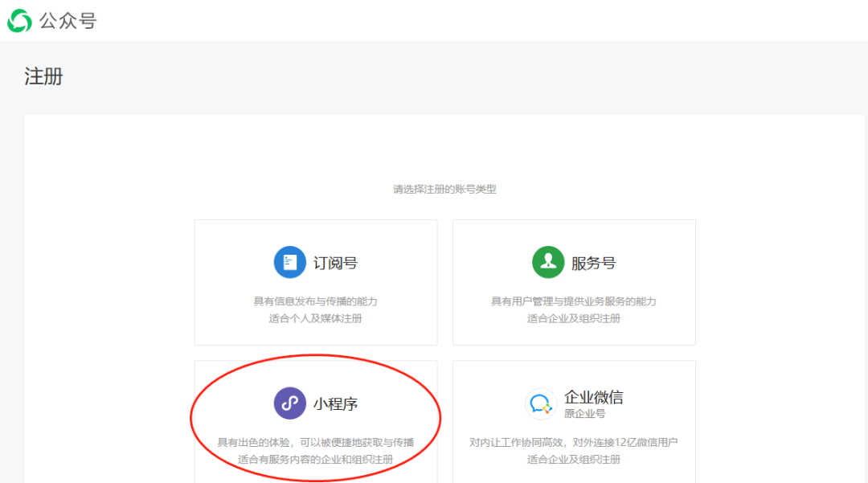Select the 小程序 account type title
868x483 pixels.
335,404
